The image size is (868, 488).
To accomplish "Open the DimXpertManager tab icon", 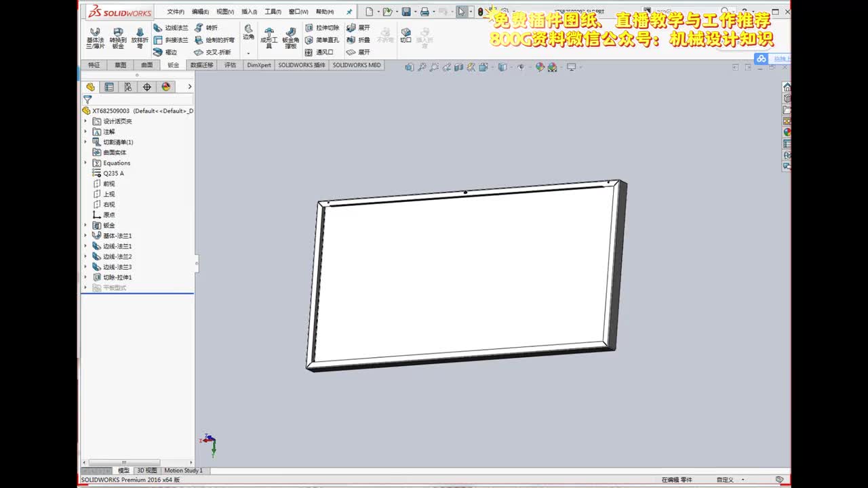I will pyautogui.click(x=147, y=87).
